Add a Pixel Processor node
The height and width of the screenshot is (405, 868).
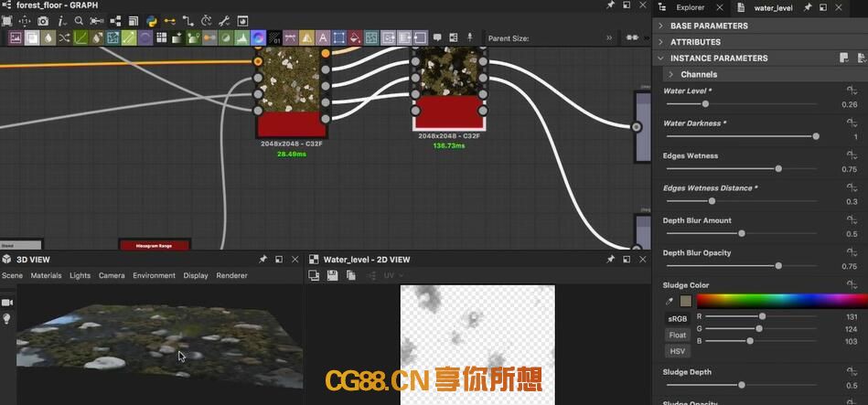274,37
